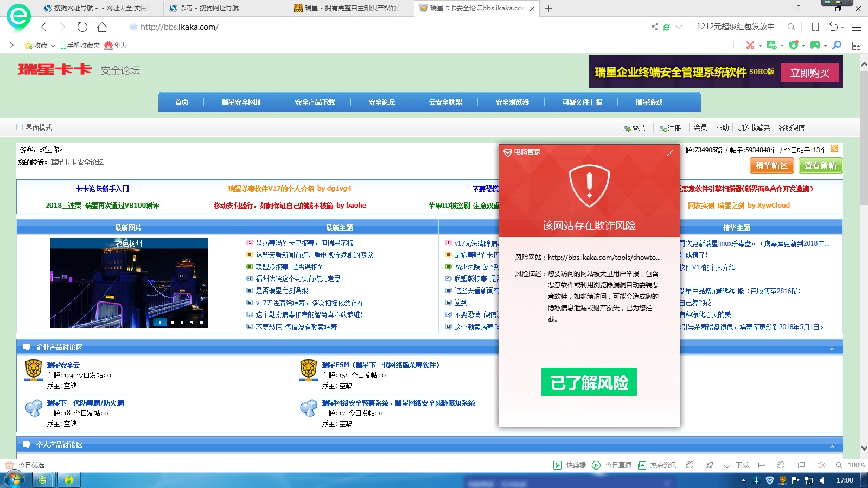Viewport: 868px width, 488px height.
Task: Open a new tab with plus button
Action: [x=548, y=8]
